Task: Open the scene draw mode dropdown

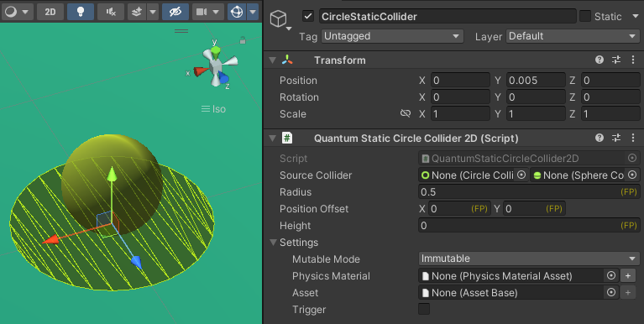Action: pos(17,12)
